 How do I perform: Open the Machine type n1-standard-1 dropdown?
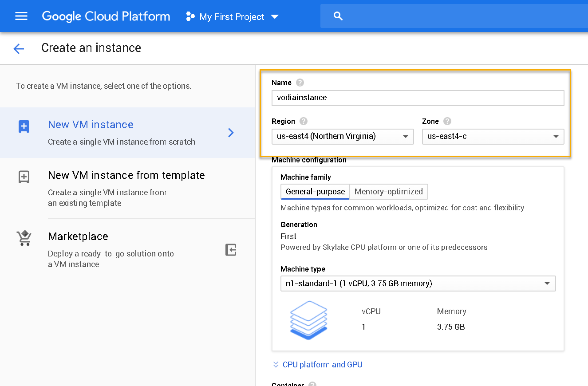coord(418,283)
